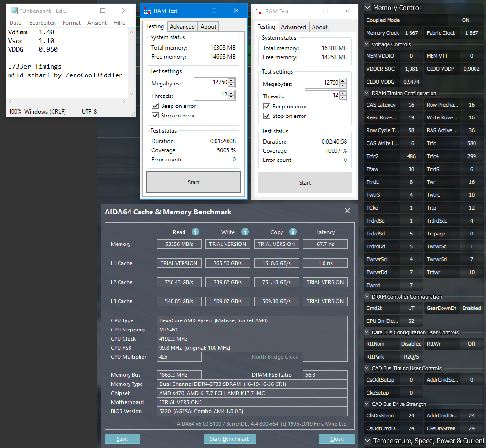Screen dimensions: 486x448
Task: Click Notepad vertical scrollbar up arrow
Action: pyautogui.click(x=131, y=32)
